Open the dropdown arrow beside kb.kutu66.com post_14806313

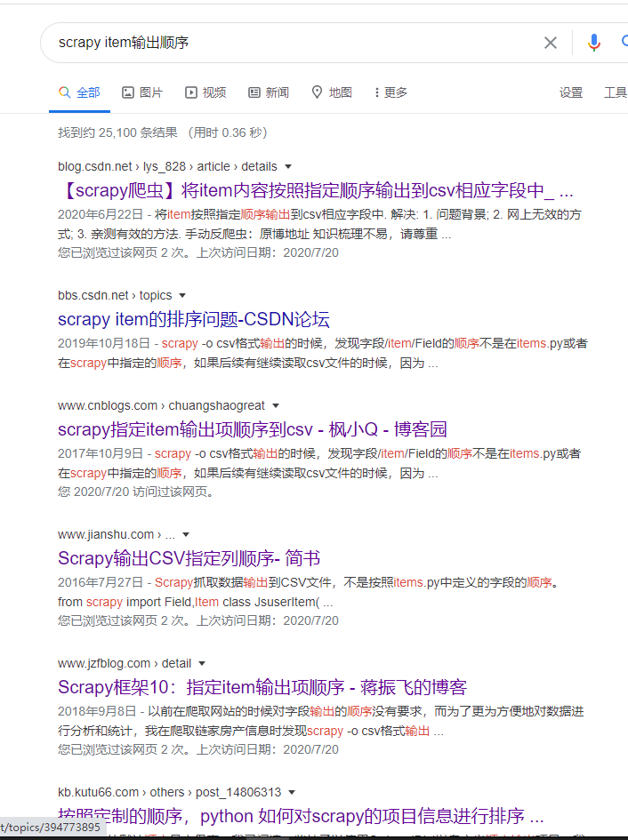click(292, 792)
